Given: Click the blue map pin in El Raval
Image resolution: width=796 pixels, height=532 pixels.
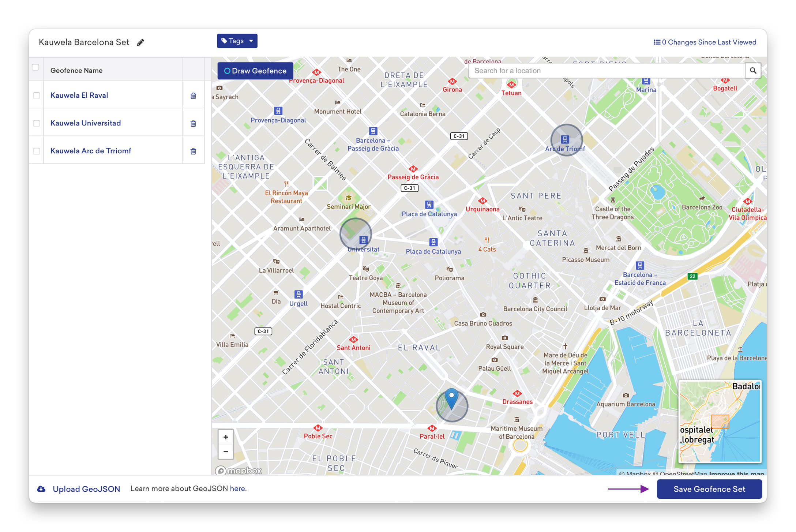Looking at the screenshot, I should [x=452, y=399].
